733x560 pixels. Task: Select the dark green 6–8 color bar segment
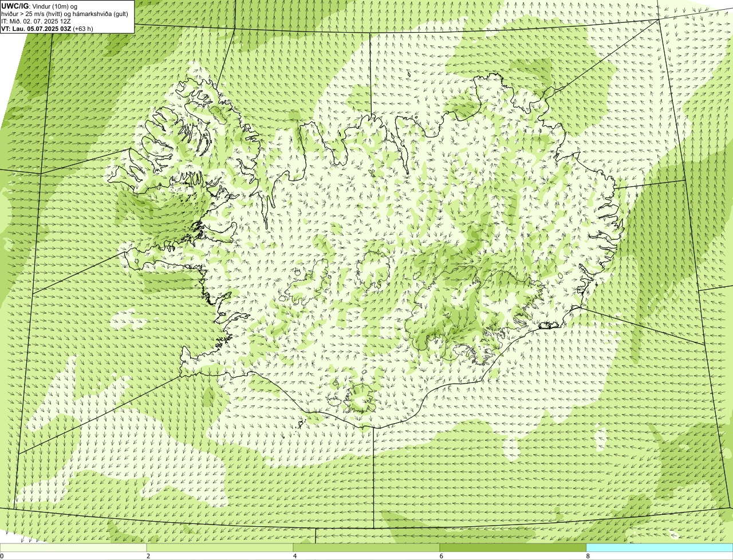click(x=513, y=548)
